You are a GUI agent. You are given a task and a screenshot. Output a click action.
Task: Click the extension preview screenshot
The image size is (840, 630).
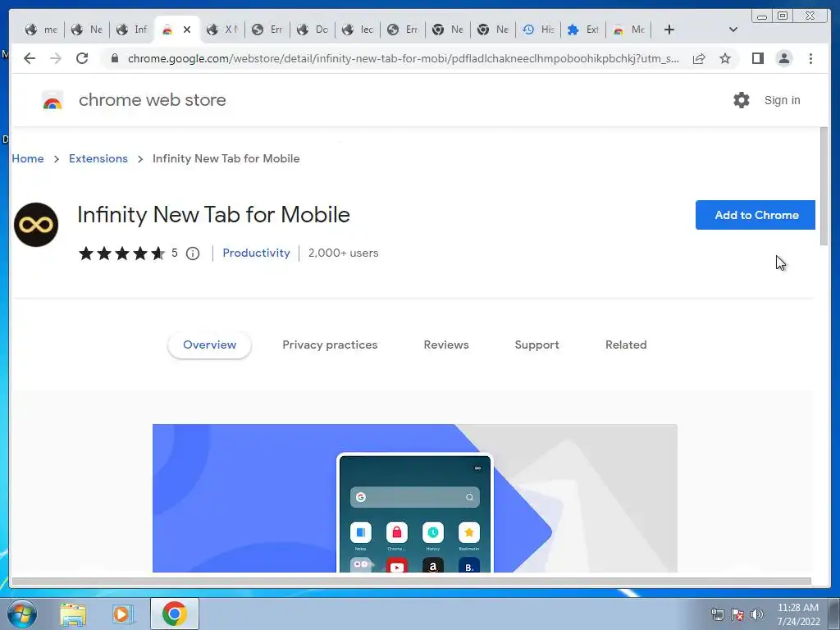[x=414, y=498]
